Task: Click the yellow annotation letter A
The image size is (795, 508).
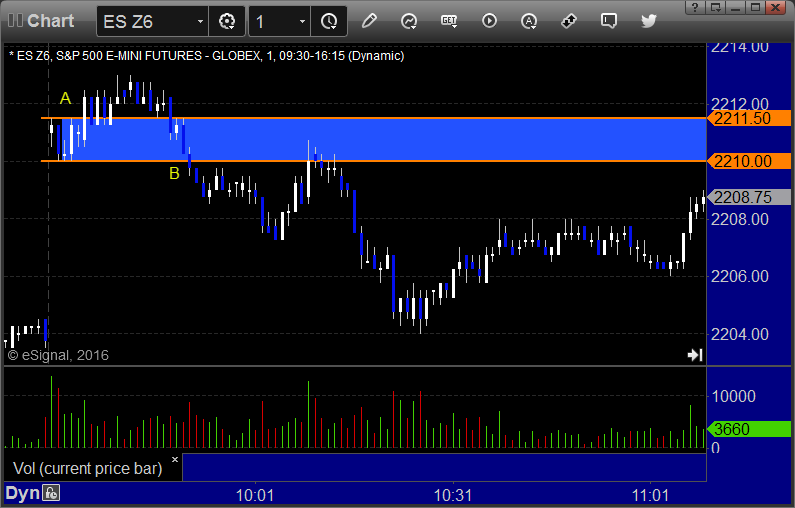Action: 65,98
